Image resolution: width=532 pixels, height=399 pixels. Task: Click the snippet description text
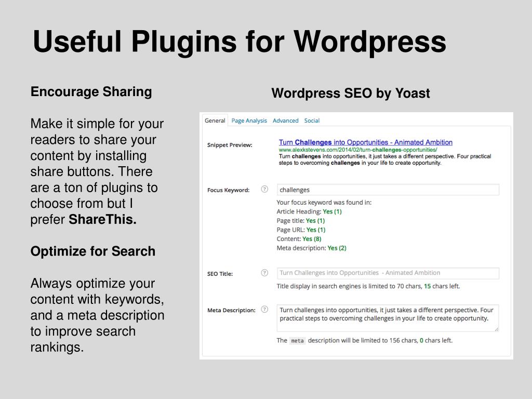pyautogui.click(x=385, y=159)
